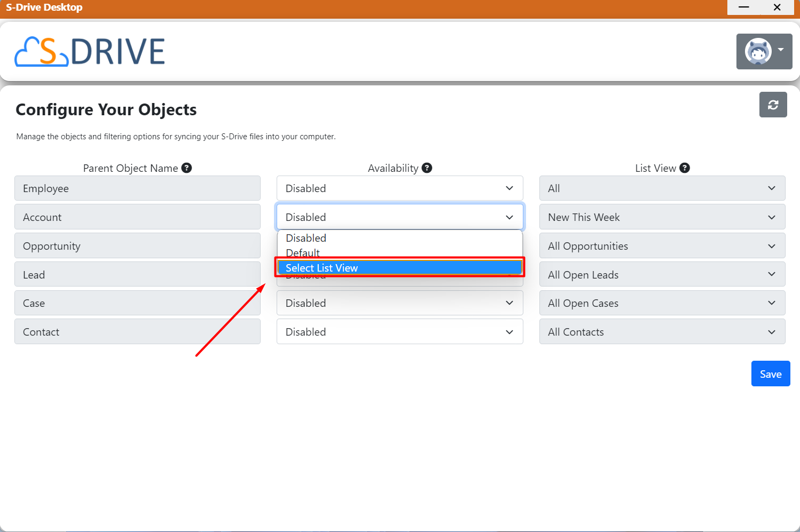Close the S-Drive Desktop window
Viewport: 800px width, 532px height.
[x=777, y=7]
